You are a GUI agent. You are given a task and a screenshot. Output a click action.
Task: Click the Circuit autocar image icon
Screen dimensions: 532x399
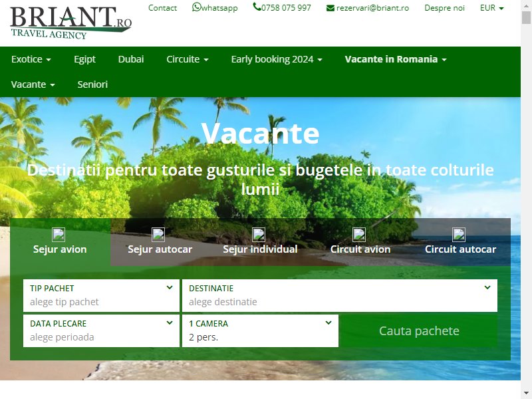459,235
